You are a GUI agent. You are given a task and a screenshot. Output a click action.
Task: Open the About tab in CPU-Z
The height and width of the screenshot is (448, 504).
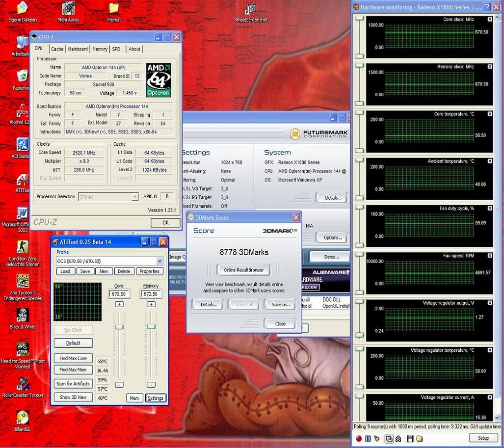tap(134, 49)
